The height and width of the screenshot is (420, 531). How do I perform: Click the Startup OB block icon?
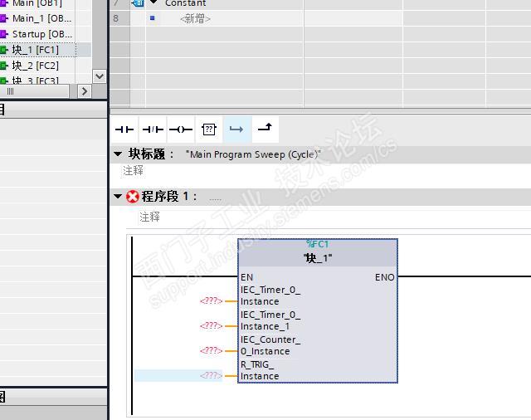3,34
